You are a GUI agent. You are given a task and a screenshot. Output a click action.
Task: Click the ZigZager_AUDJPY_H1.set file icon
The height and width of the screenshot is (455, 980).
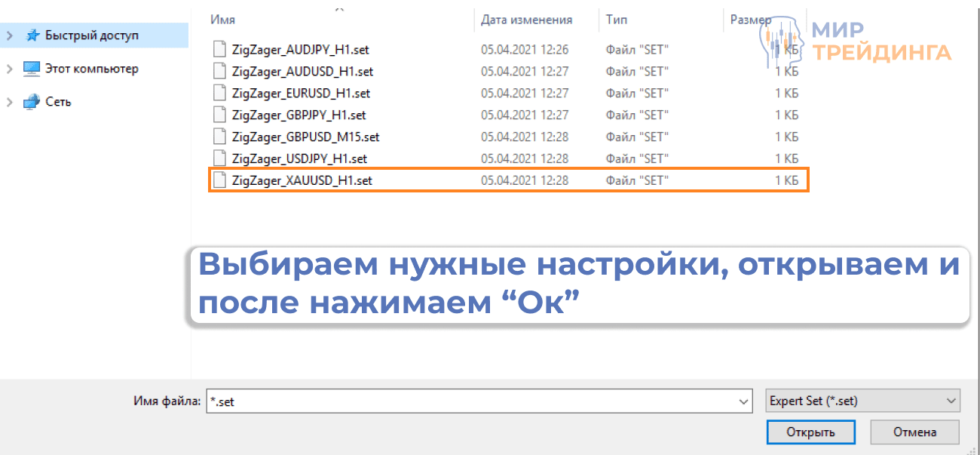pos(219,49)
